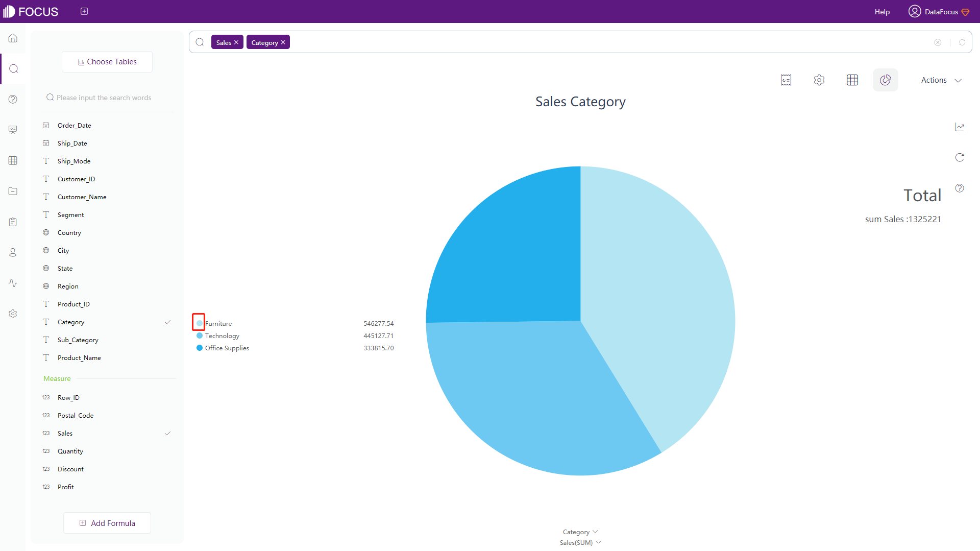Screen dimensions: 980x551
Task: Remove the Category search tag
Action: click(x=283, y=42)
